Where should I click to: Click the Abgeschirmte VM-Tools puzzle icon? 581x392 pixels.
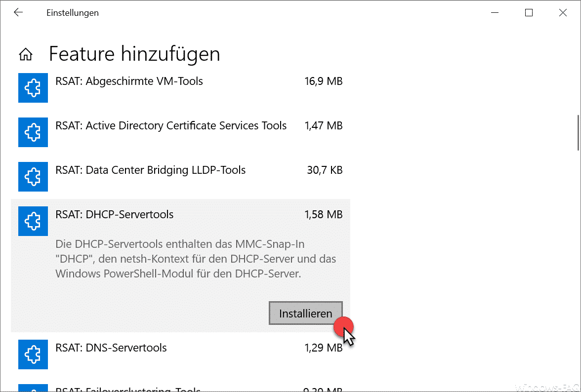(x=33, y=88)
